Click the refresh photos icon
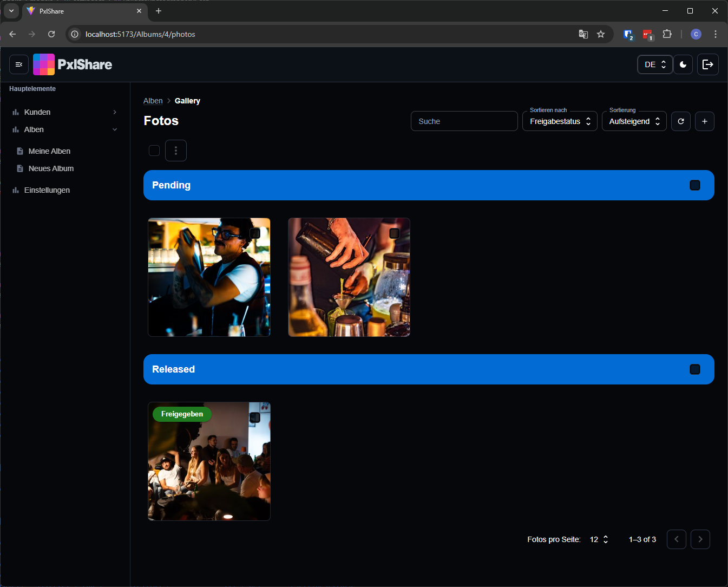 pyautogui.click(x=681, y=121)
